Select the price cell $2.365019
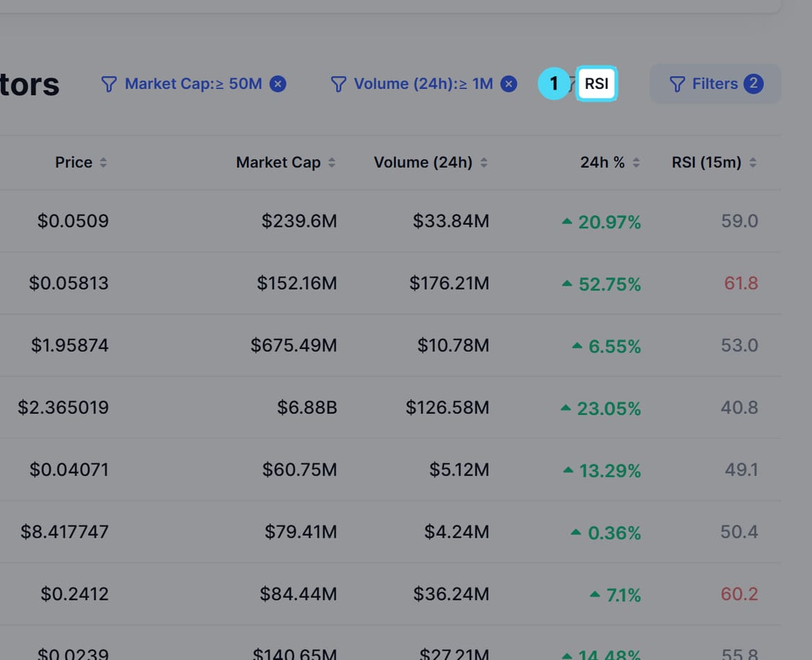Viewport: 812px width, 660px height. coord(63,407)
